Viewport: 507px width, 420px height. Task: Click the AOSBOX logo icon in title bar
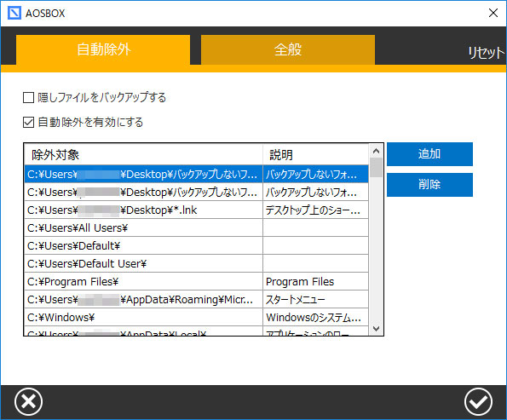(x=14, y=13)
